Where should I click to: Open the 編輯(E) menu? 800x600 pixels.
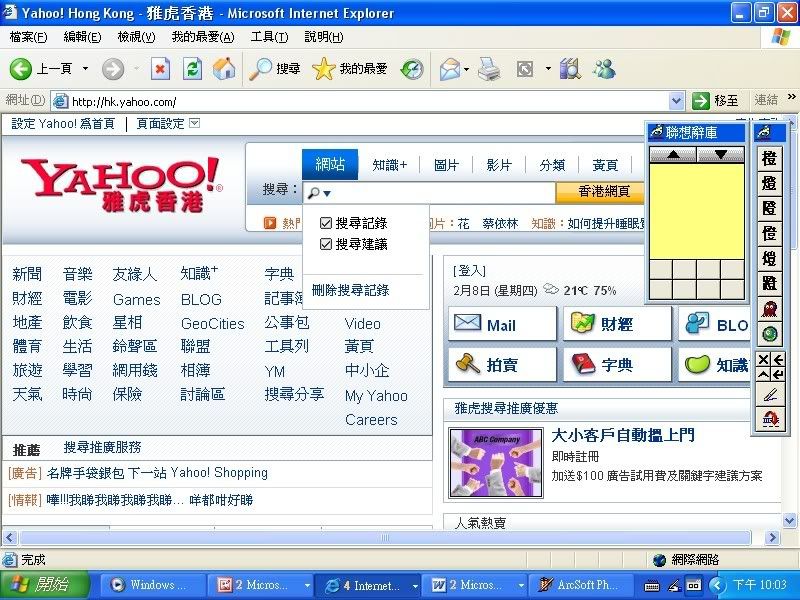point(82,37)
